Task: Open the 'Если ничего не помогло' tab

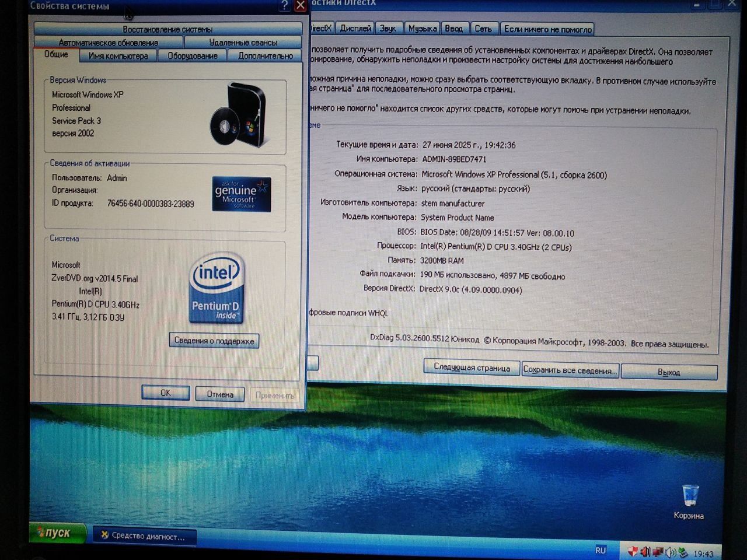Action: [547, 29]
